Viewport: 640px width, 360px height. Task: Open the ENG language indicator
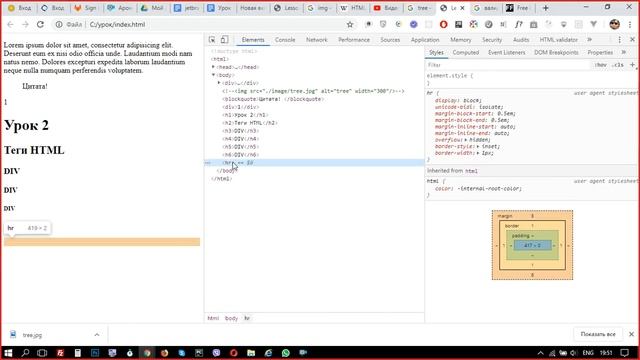click(x=588, y=353)
